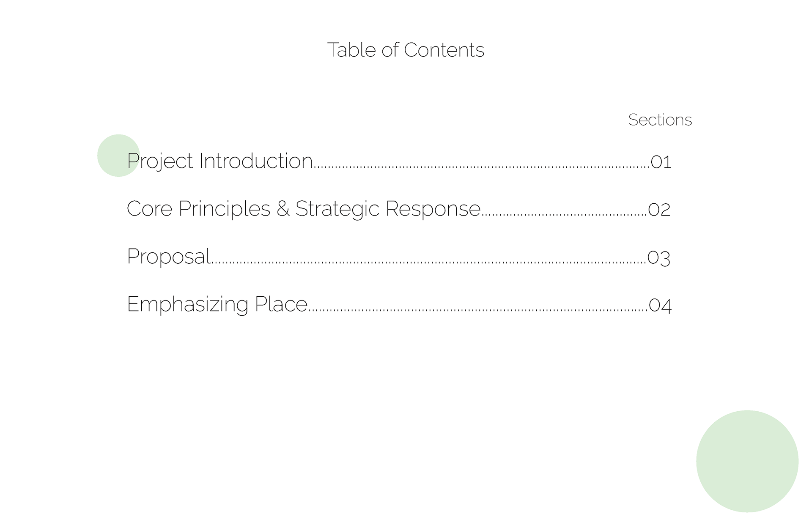The height and width of the screenshot is (525, 812).
Task: Click the word "Contents" in the title
Action: [x=444, y=50]
